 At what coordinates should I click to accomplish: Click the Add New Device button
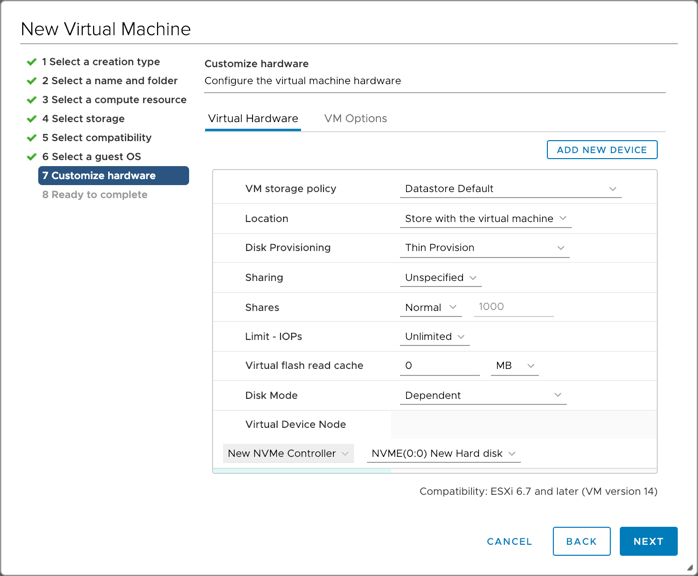click(x=602, y=150)
